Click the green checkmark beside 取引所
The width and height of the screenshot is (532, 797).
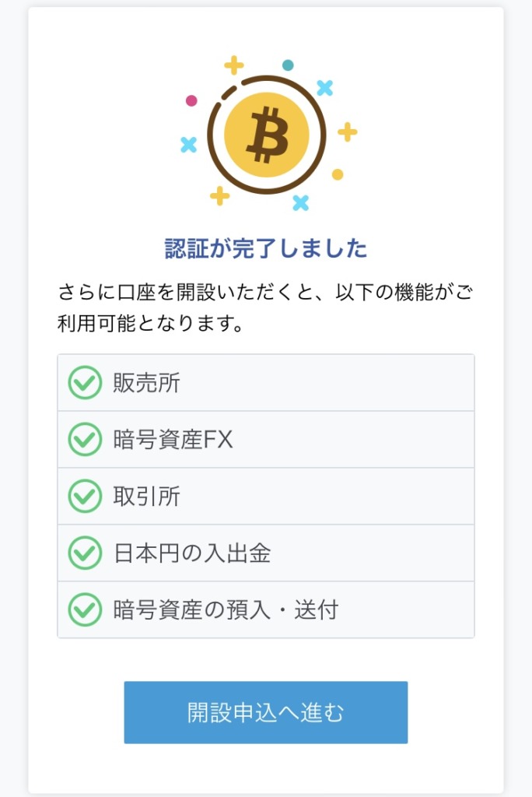pyautogui.click(x=85, y=496)
